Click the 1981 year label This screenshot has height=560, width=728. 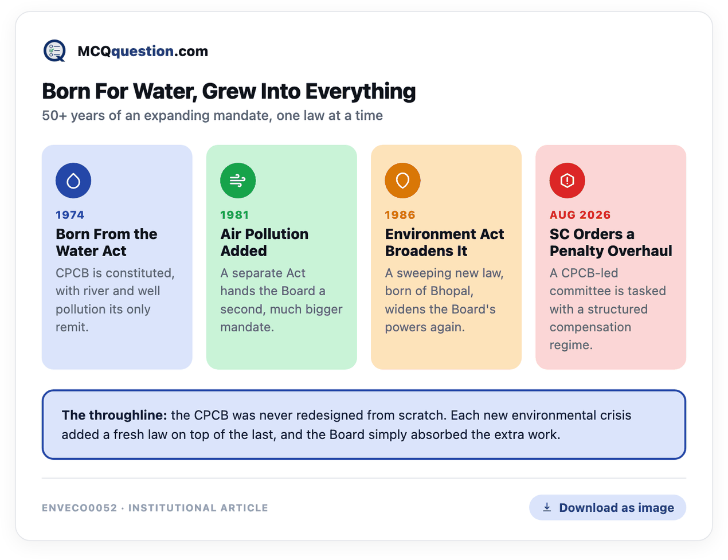234,215
